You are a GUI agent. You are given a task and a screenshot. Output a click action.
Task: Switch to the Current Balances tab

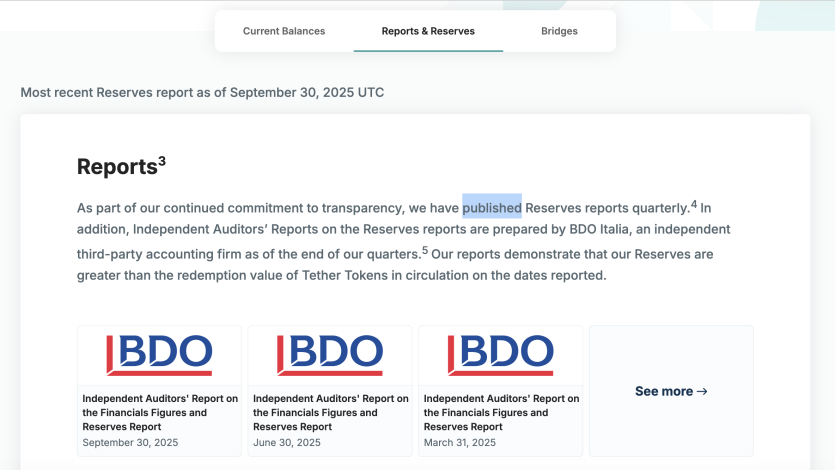[284, 31]
